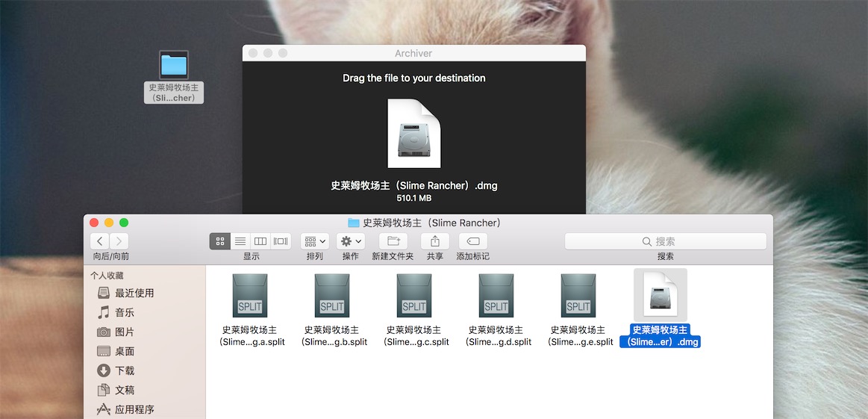Switch Finder to Cover Flow view
The height and width of the screenshot is (419, 868).
coord(281,241)
